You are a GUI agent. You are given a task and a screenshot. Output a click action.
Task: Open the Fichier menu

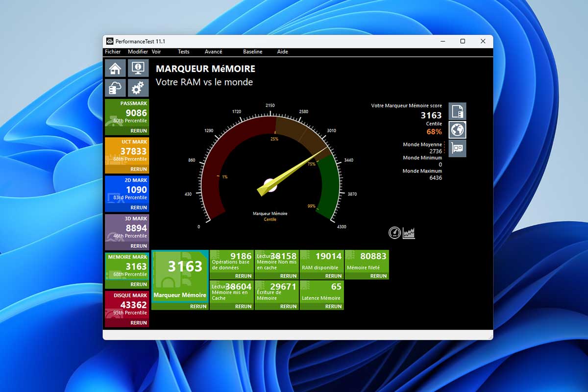[x=113, y=52]
